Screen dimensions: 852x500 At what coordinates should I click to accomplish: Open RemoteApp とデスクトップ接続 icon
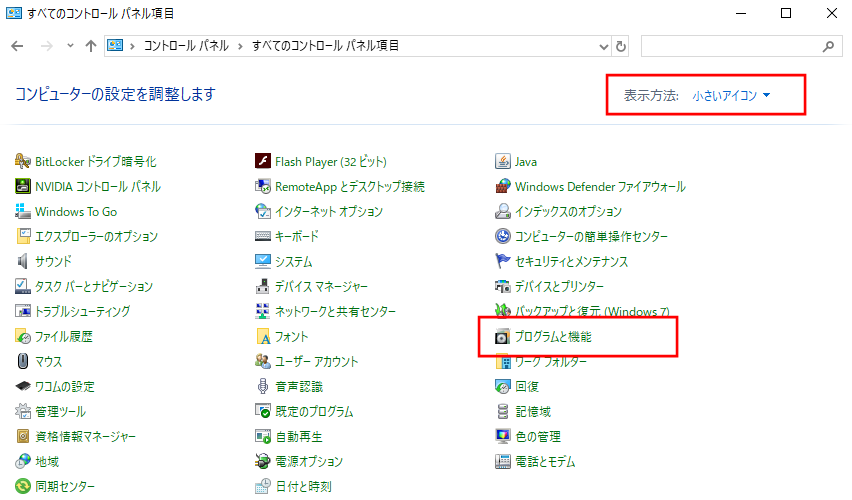pos(262,186)
